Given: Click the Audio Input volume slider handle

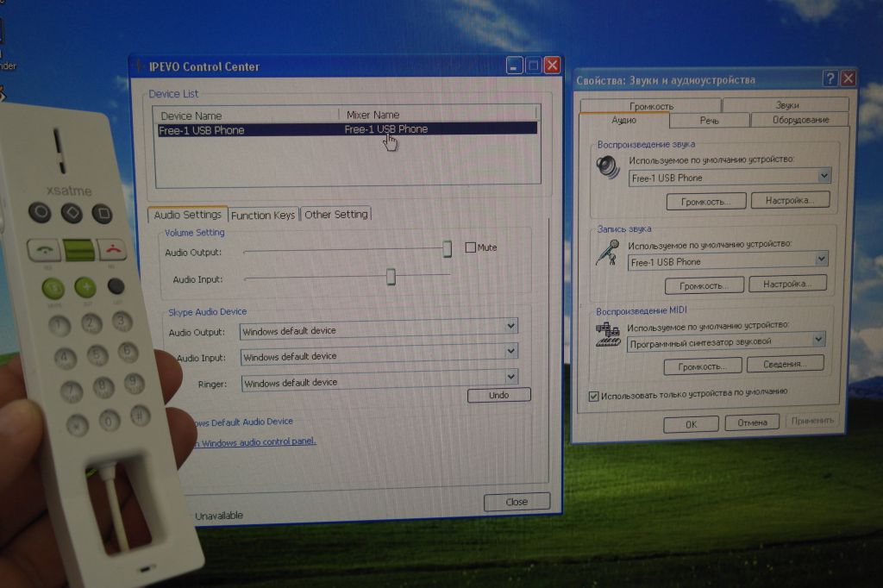Looking at the screenshot, I should pyautogui.click(x=391, y=277).
